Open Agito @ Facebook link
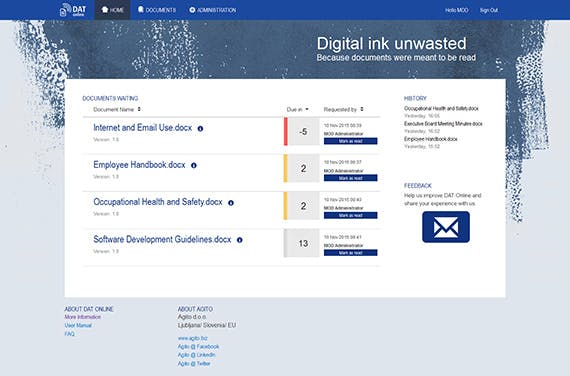 pyautogui.click(x=198, y=347)
